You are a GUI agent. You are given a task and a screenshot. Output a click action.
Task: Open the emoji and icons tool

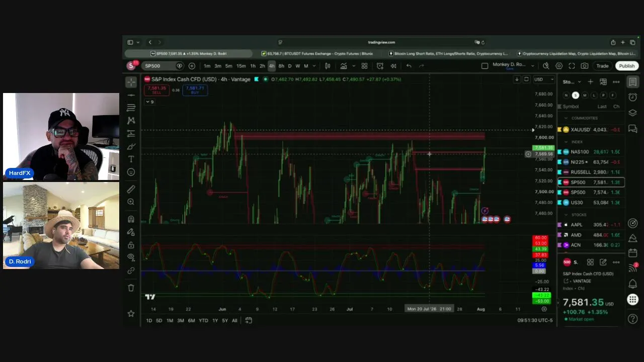[x=131, y=172]
